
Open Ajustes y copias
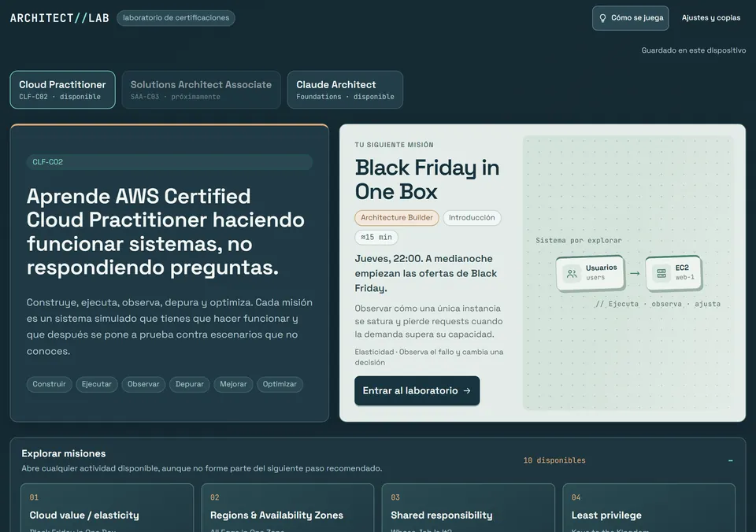click(710, 18)
